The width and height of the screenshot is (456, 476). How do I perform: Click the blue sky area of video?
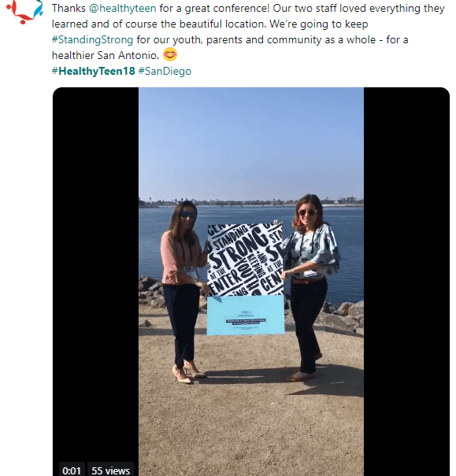pos(251,142)
